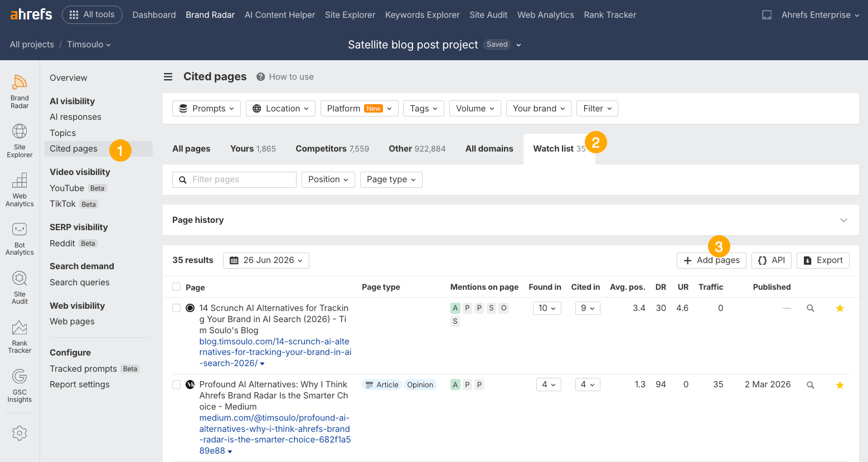Open the Platform filter dropdown
868x462 pixels.
pos(360,109)
